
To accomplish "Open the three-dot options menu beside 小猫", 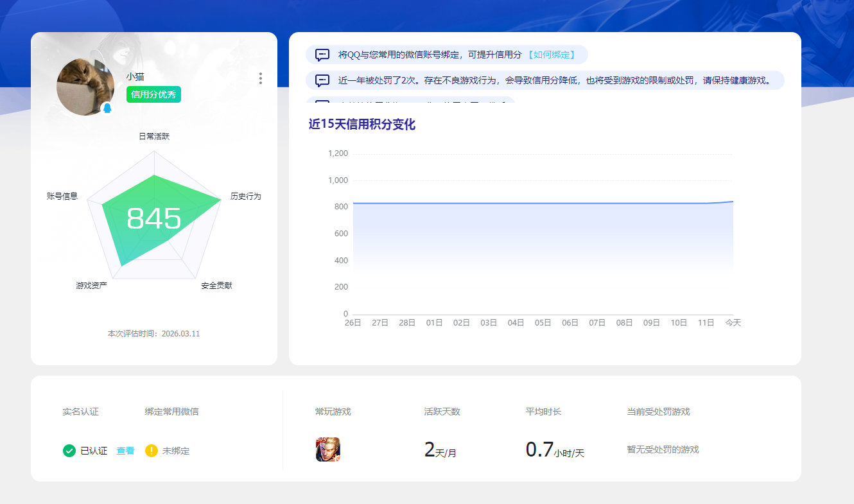I will [261, 78].
